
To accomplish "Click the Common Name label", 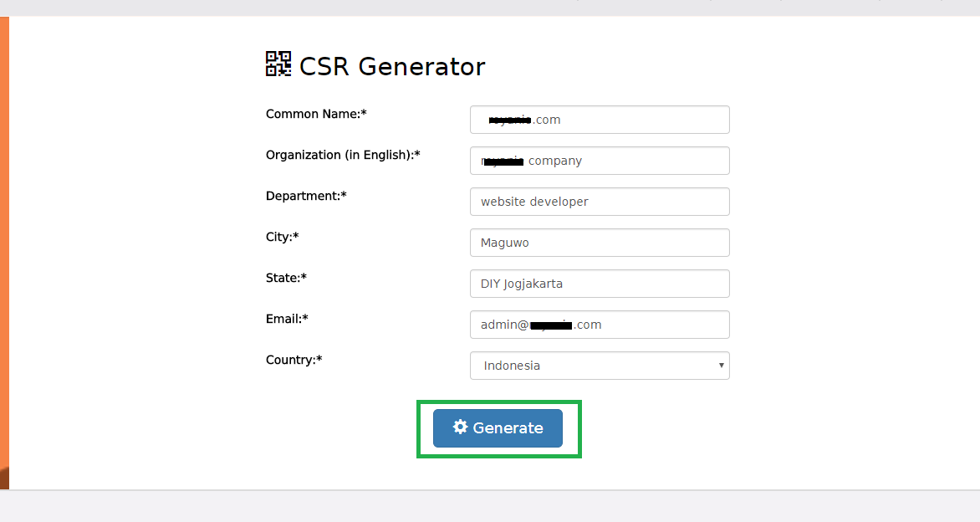I will [316, 114].
